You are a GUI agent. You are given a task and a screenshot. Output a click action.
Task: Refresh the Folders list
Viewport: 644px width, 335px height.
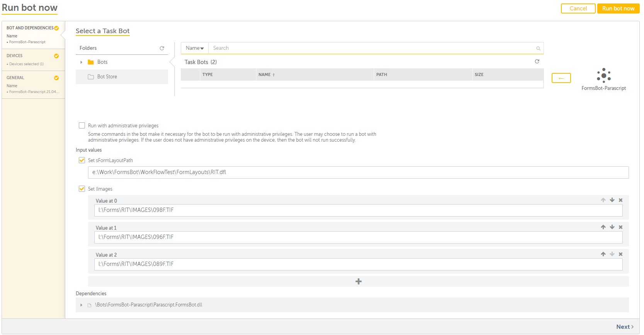[x=162, y=48]
